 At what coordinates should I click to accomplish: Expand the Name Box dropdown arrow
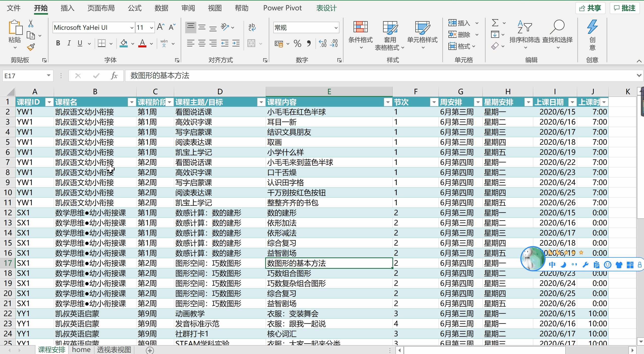click(48, 76)
